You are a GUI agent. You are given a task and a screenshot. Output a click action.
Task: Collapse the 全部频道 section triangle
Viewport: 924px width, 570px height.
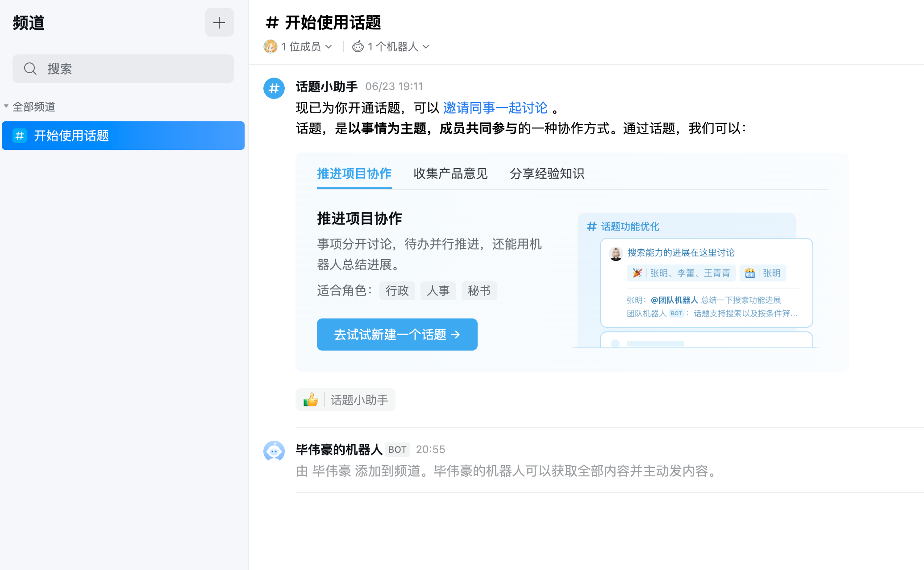(x=6, y=107)
